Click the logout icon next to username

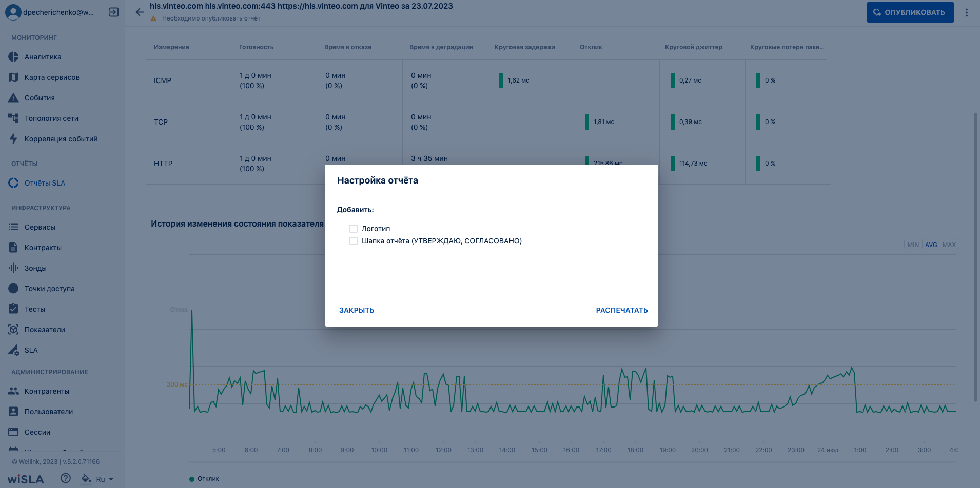tap(114, 12)
